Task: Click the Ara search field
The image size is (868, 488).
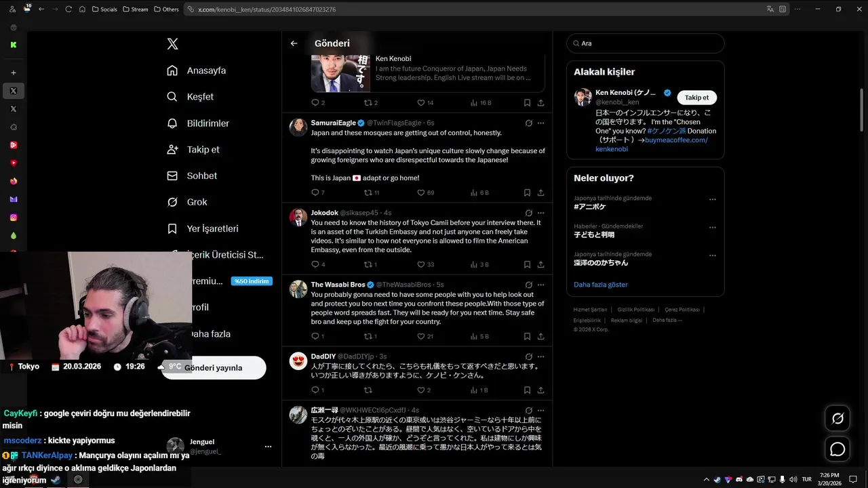Action: 646,43
